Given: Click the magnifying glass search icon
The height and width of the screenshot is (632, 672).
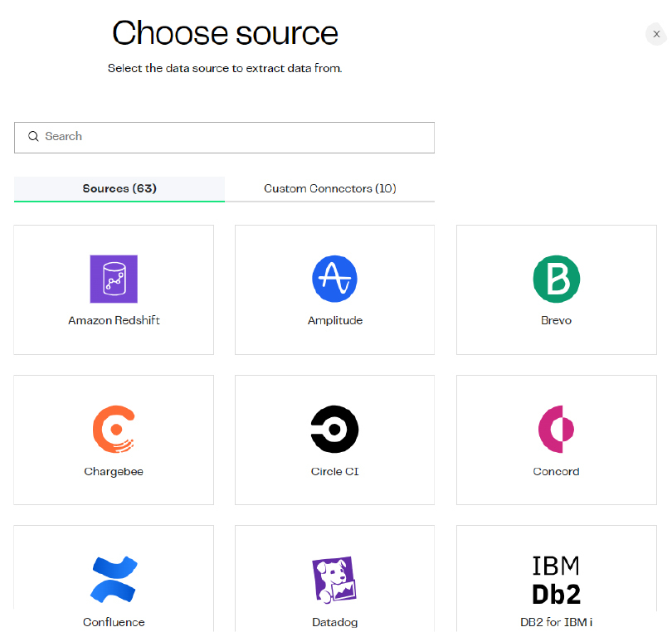Looking at the screenshot, I should (x=33, y=136).
